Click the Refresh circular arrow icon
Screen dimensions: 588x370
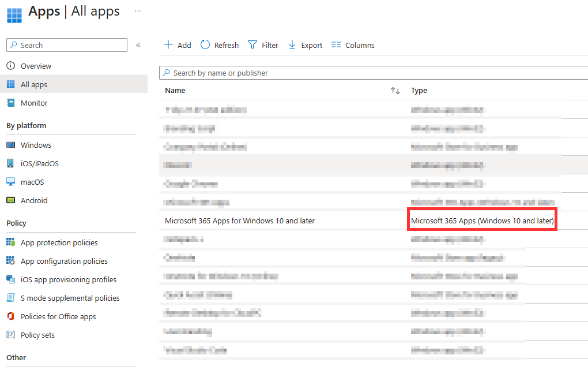click(x=205, y=45)
